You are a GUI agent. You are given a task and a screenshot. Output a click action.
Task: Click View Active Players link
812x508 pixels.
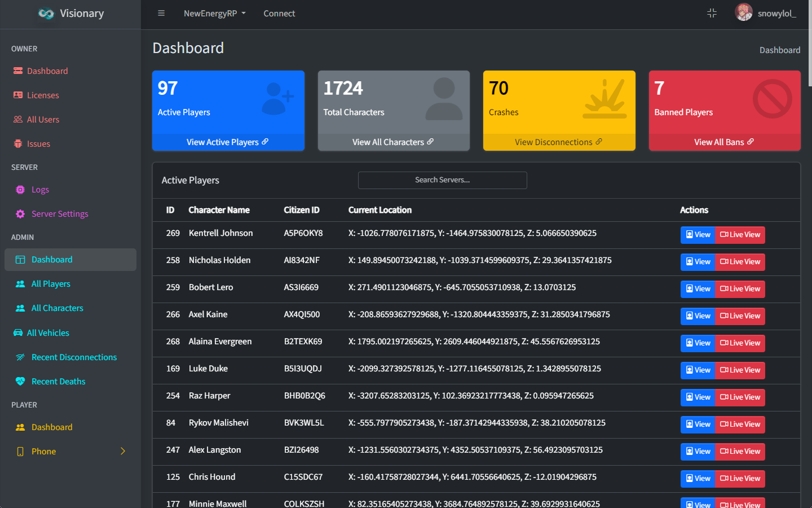click(x=228, y=142)
